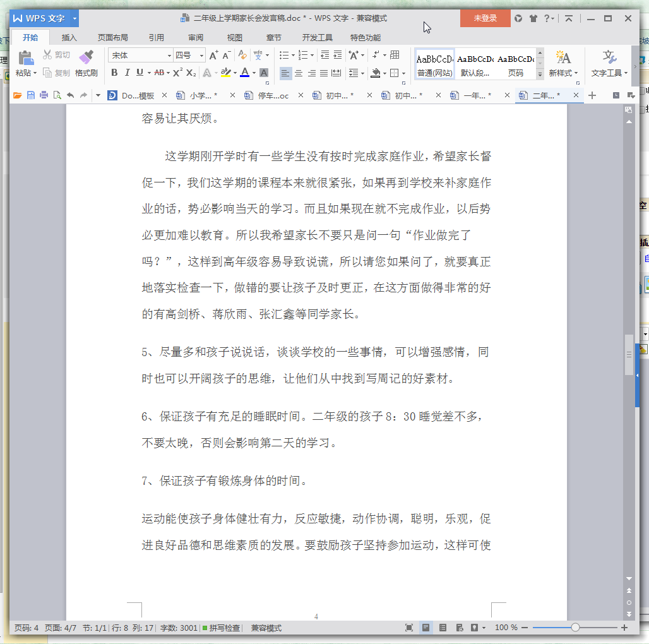Apply the 默认段... style
This screenshot has height=644, width=649.
475,64
